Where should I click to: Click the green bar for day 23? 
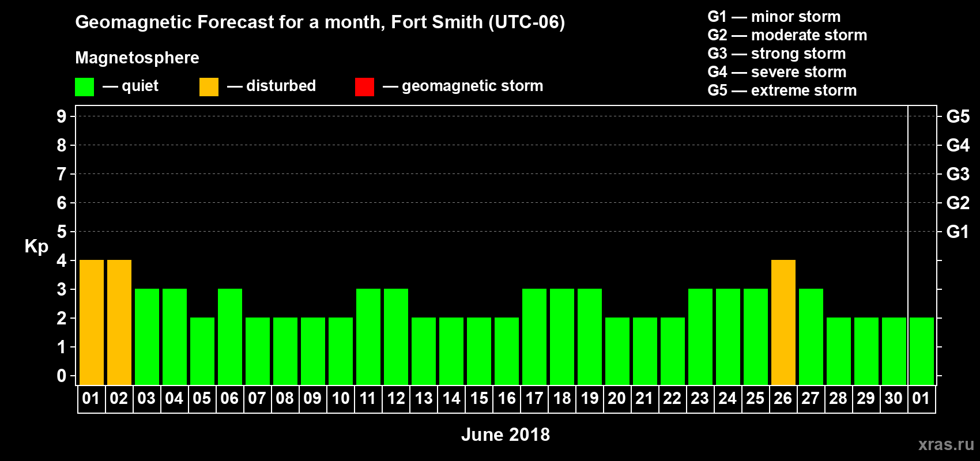(700, 337)
